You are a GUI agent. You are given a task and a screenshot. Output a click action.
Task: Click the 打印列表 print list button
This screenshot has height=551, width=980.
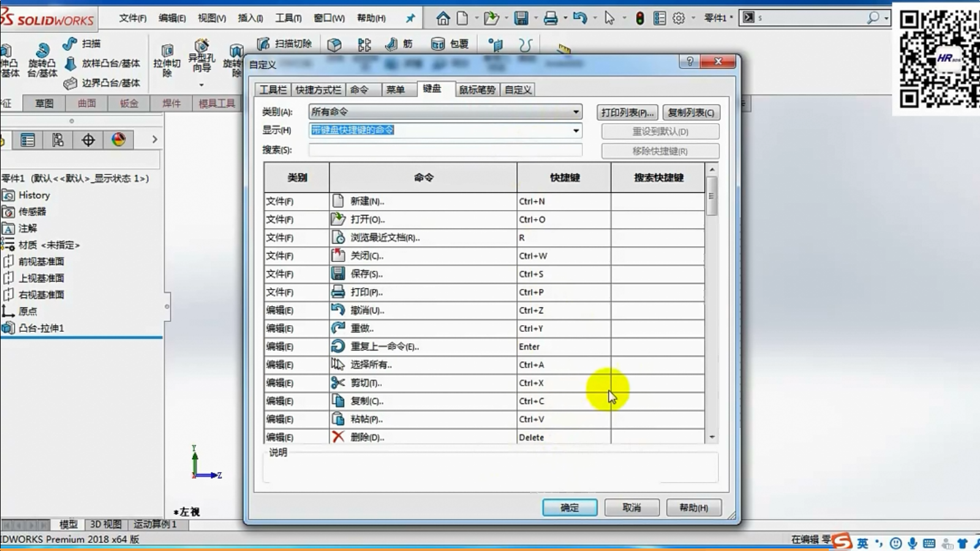tap(627, 113)
